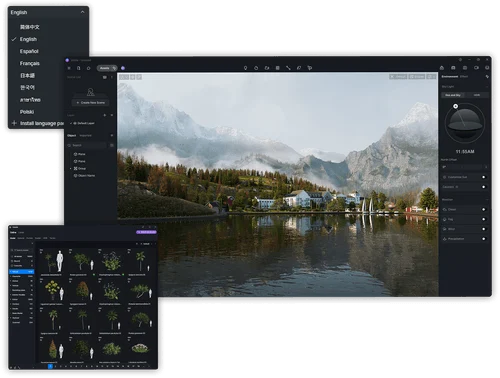Expand the Group item in object list

(x=71, y=169)
